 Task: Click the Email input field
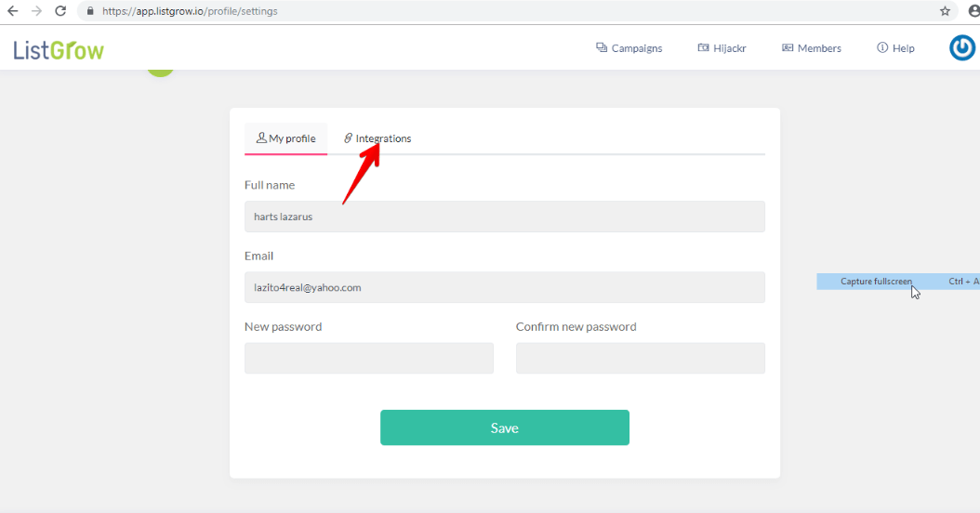[504, 287]
